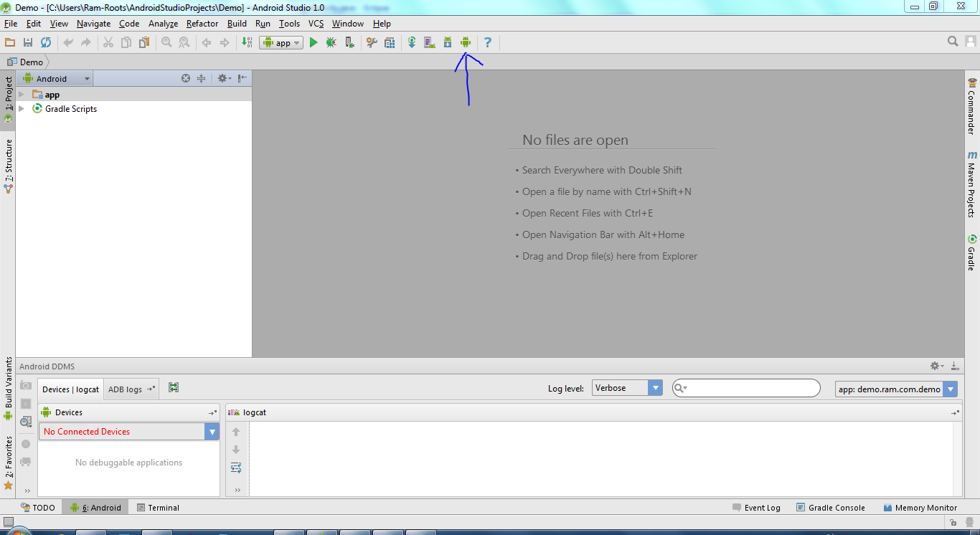Viewport: 980px width, 535px height.
Task: Expand the Gradle Scripts tree node
Action: [x=22, y=109]
